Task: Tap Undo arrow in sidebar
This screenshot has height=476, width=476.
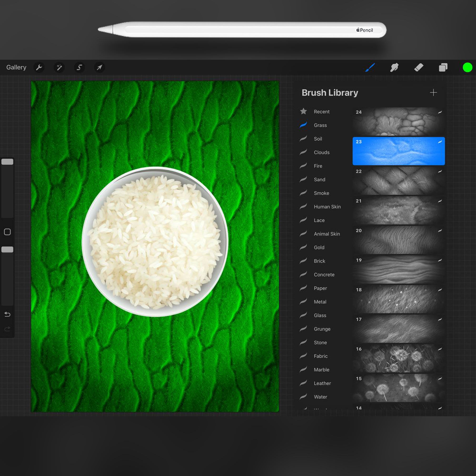Action: [8, 315]
